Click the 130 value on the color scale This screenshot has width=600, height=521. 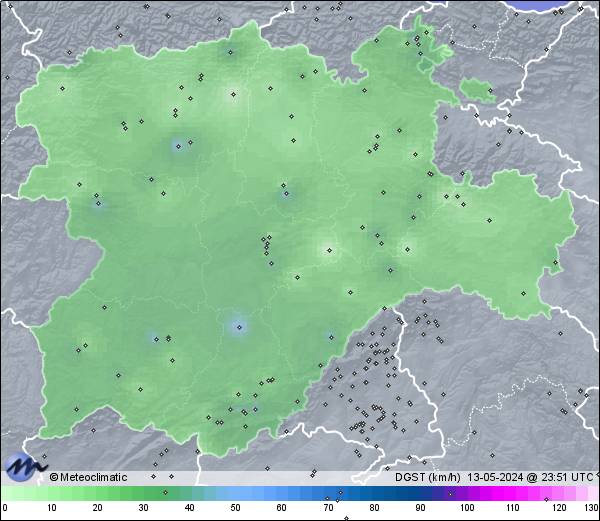point(592,508)
